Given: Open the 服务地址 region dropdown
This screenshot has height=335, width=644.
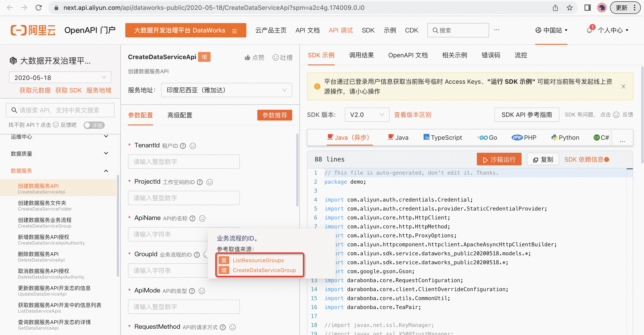Looking at the screenshot, I should coord(226,90).
